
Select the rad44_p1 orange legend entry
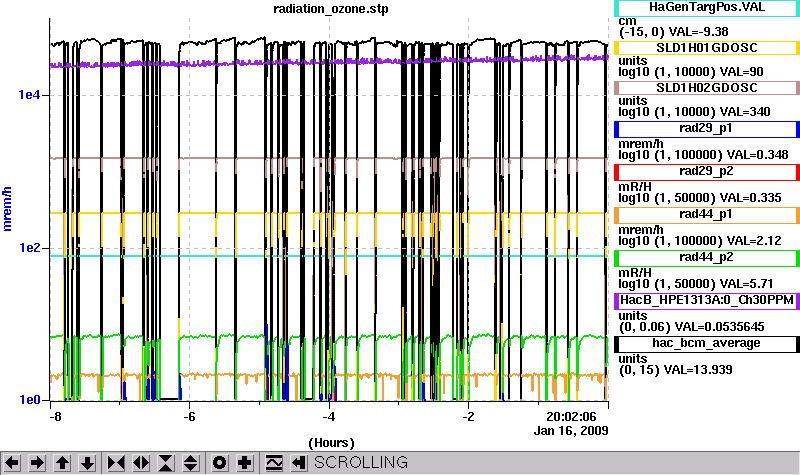point(707,215)
